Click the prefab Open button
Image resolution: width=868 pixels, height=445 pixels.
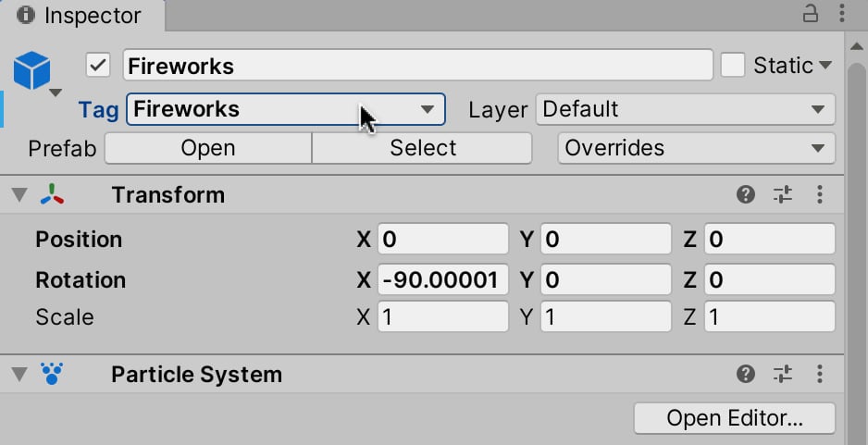click(x=208, y=148)
